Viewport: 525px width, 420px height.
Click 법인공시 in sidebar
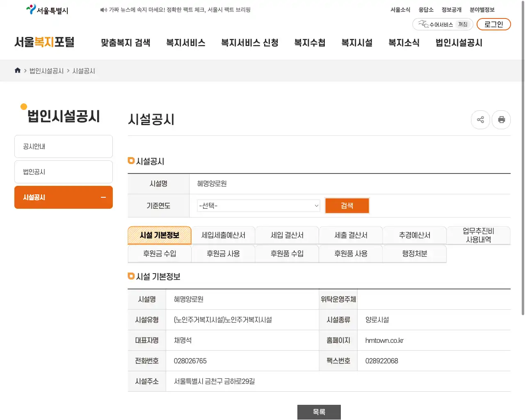(x=64, y=172)
